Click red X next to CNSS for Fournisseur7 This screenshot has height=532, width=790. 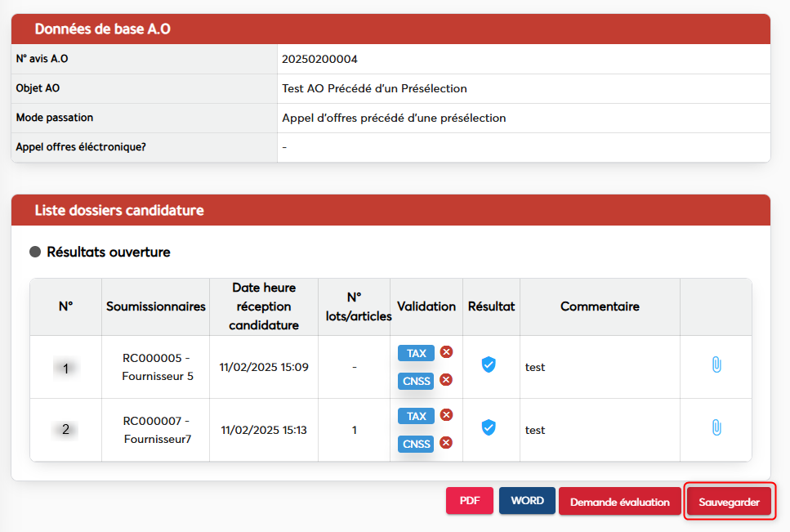(x=446, y=443)
